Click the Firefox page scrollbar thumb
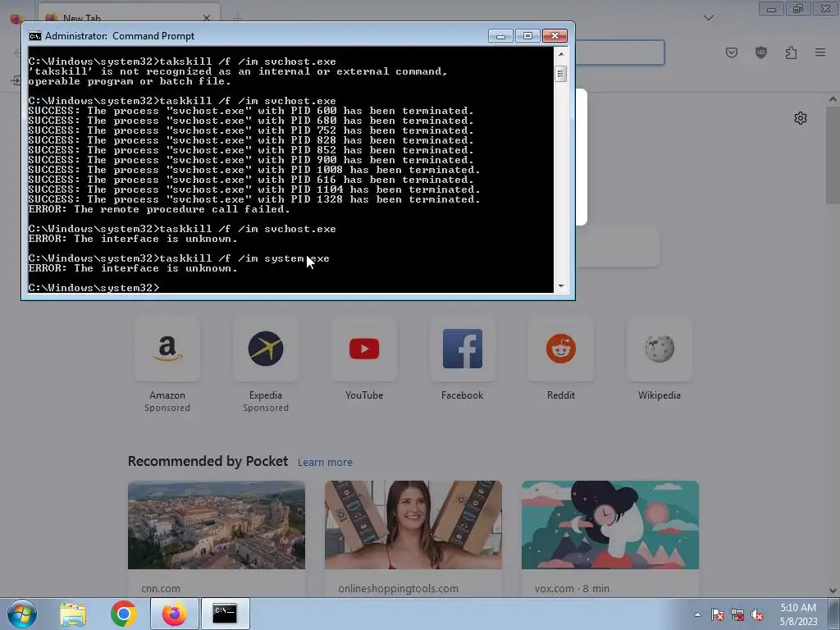 point(833,155)
